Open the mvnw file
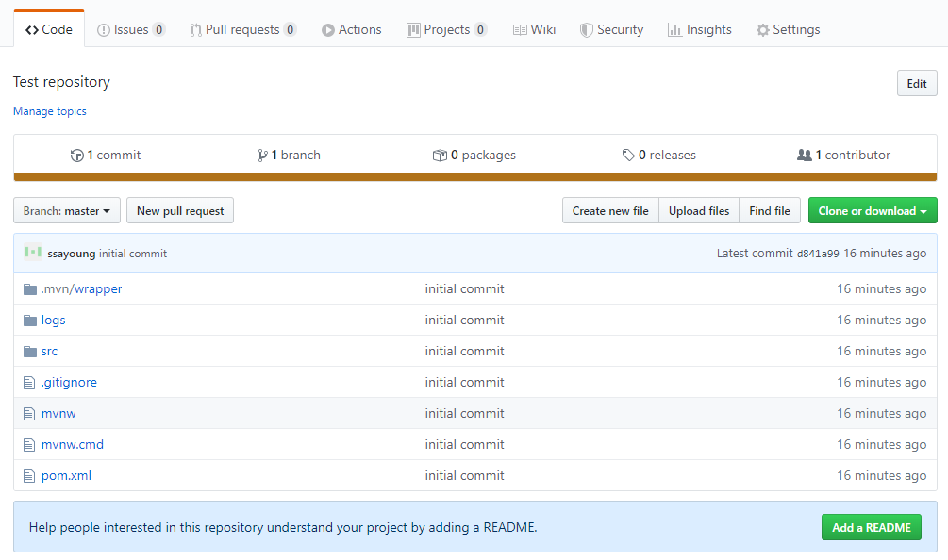The height and width of the screenshot is (560, 948). 58,414
